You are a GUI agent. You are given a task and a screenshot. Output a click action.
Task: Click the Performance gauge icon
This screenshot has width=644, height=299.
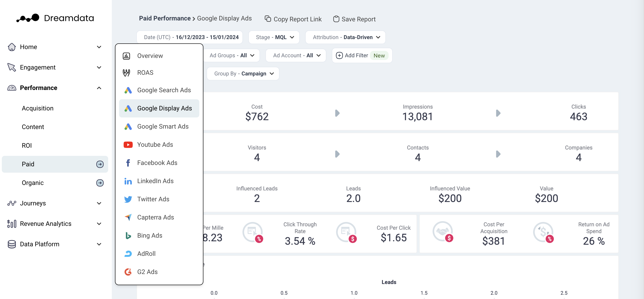pyautogui.click(x=12, y=88)
